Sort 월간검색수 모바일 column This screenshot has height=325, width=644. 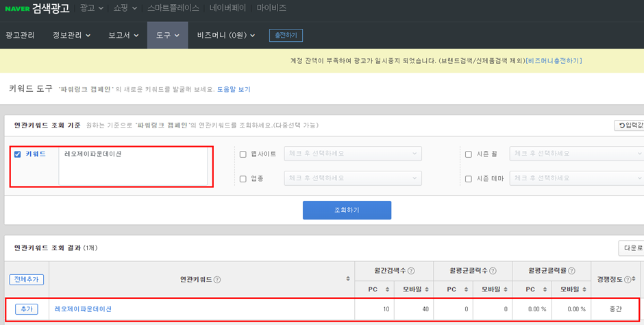(x=427, y=289)
